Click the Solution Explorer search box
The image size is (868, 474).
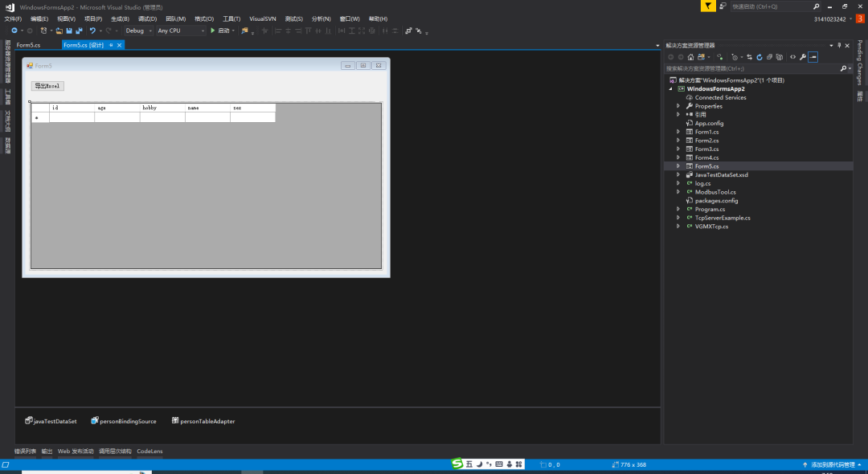[x=751, y=68]
